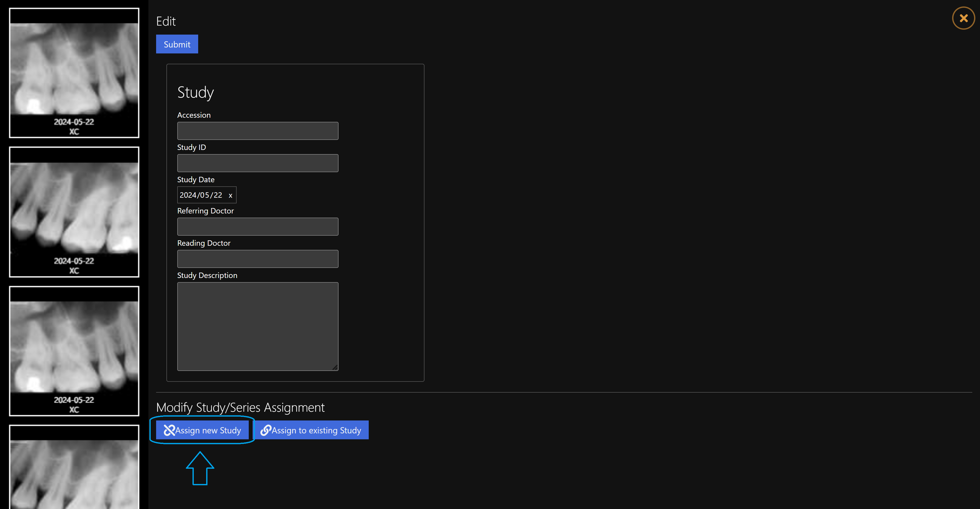980x509 pixels.
Task: Click the unlink icon on Assign new Study
Action: [x=169, y=430]
